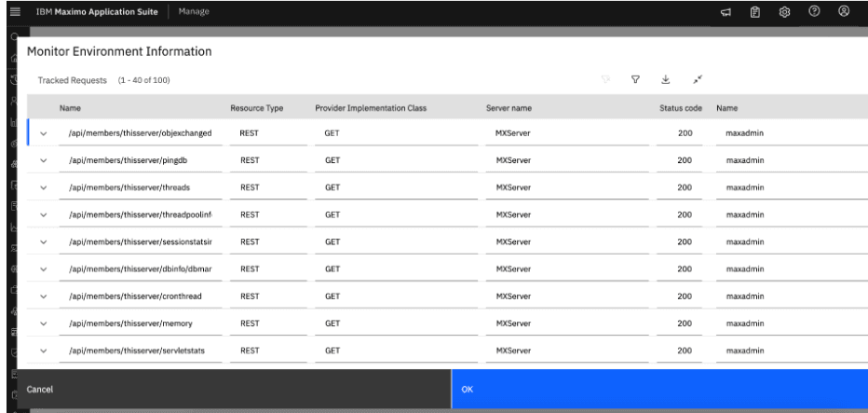Open the clipboard icon in header
This screenshot has width=868, height=413.
tap(754, 12)
